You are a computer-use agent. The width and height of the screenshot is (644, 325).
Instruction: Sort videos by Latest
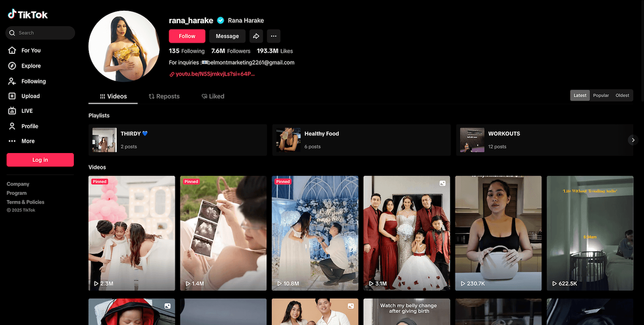tap(580, 95)
